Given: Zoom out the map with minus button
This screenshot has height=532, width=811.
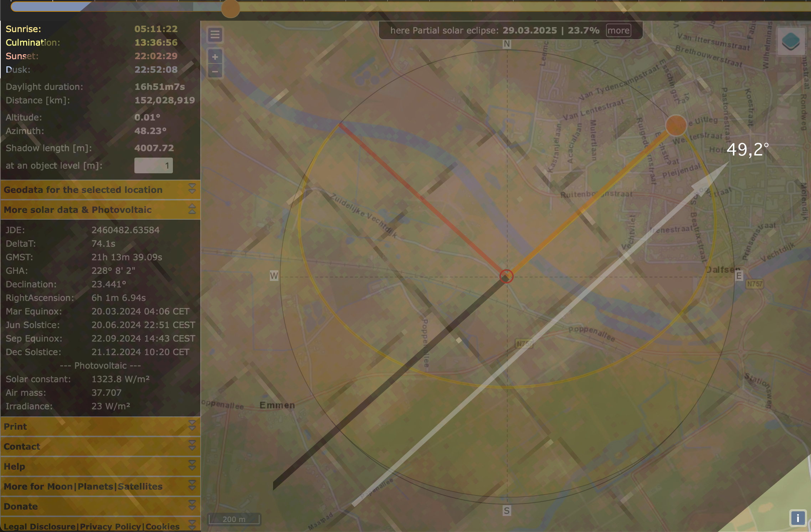Looking at the screenshot, I should tap(215, 71).
